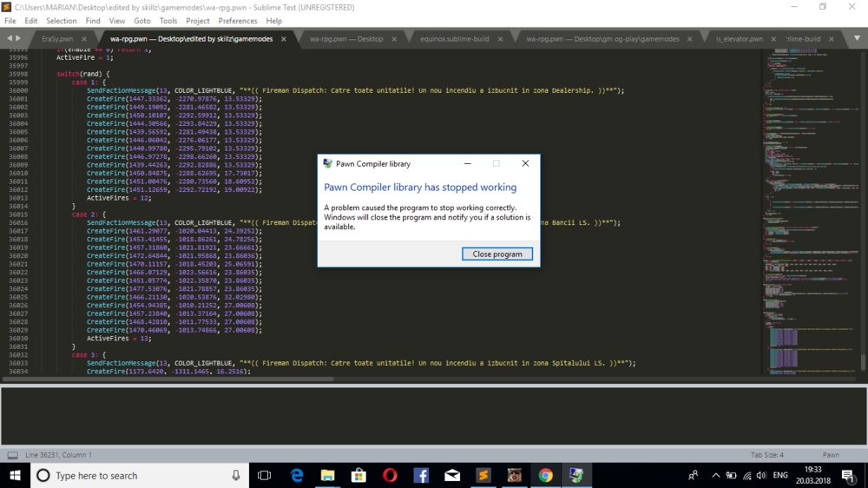This screenshot has height=488, width=868.
Task: Switch to the EraSy.pwn tab
Action: pos(57,39)
